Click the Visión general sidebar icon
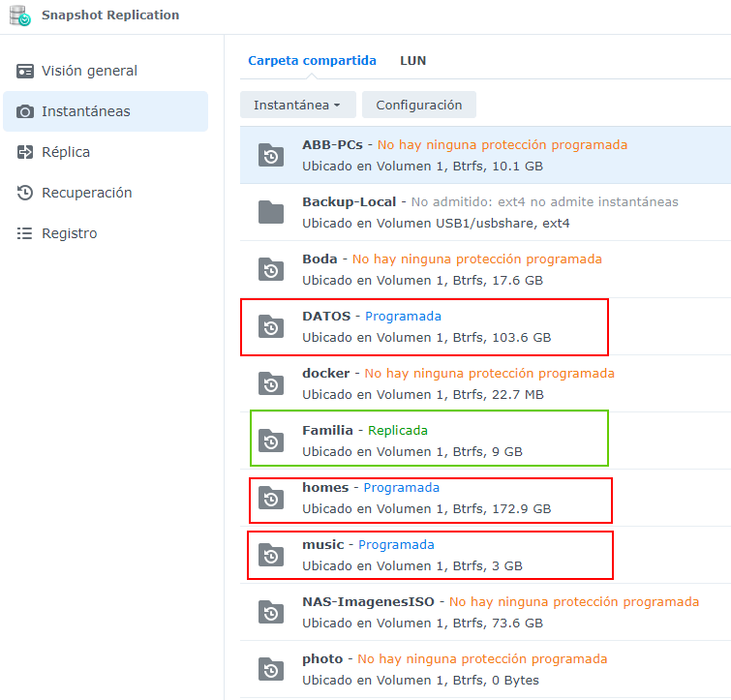 [x=25, y=71]
